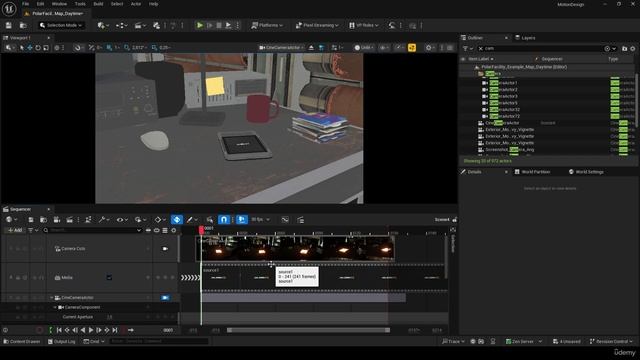Screen dimensions: 640x360
Task: Click the Sequencer render movie clapperboard icon
Action: pos(69,220)
